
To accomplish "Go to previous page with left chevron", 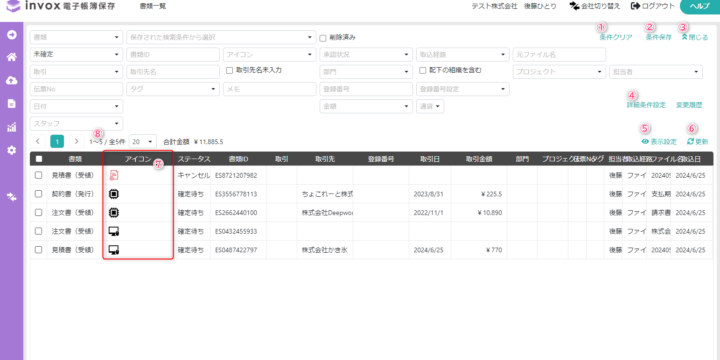I will [x=38, y=141].
